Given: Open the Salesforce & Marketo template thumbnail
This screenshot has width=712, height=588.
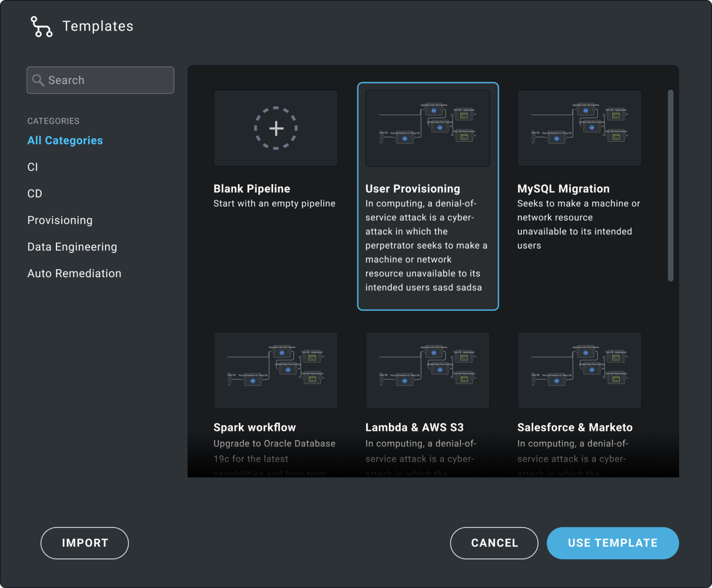Looking at the screenshot, I should click(579, 370).
